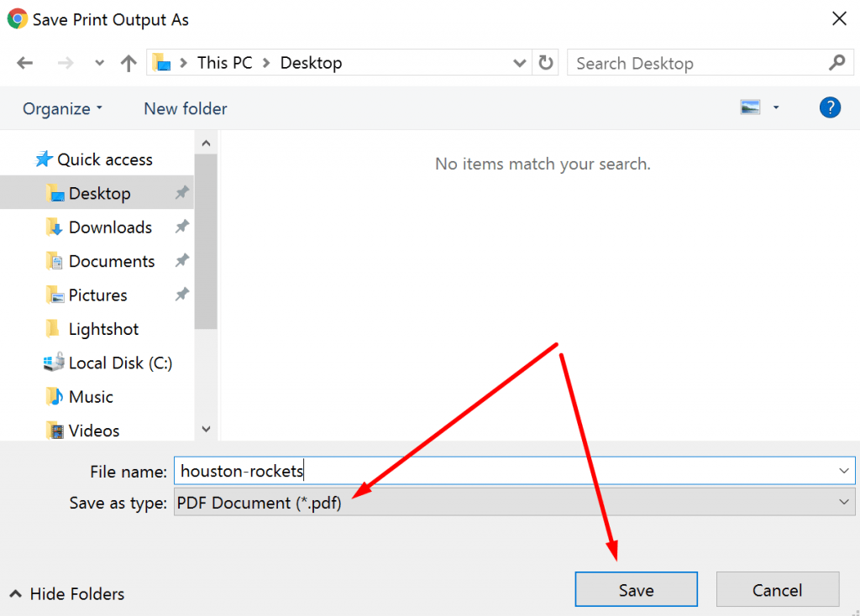Click the Save button

636,588
